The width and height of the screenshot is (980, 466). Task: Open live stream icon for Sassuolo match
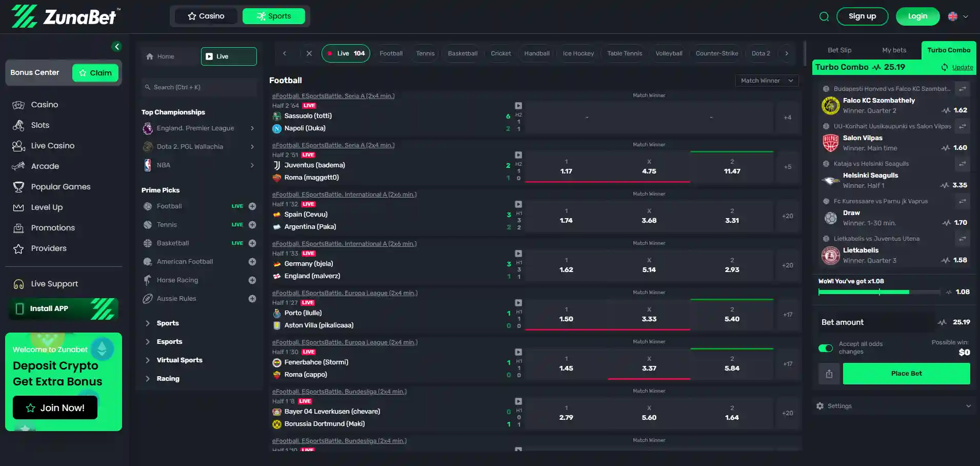(518, 106)
